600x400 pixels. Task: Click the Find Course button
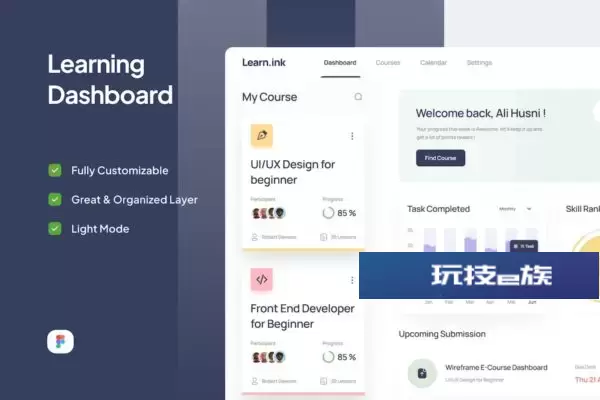point(440,158)
